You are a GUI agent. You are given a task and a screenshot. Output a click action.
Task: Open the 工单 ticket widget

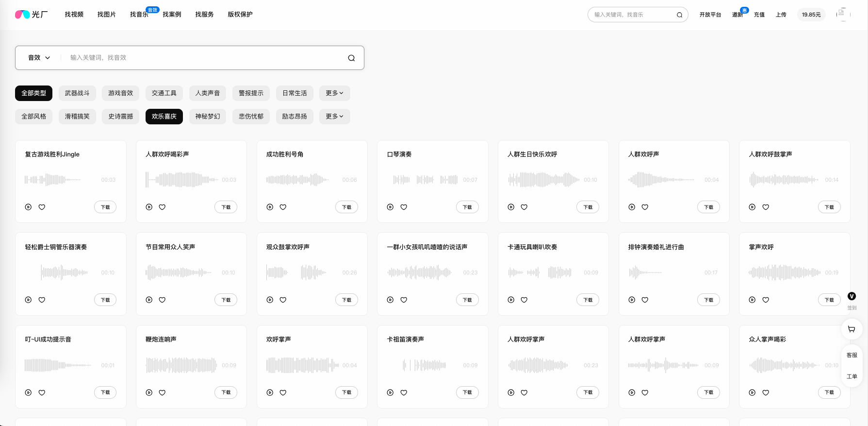click(x=852, y=376)
